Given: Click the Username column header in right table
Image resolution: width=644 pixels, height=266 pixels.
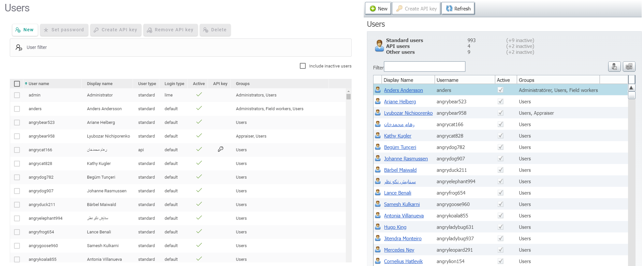Looking at the screenshot, I should click(x=447, y=80).
